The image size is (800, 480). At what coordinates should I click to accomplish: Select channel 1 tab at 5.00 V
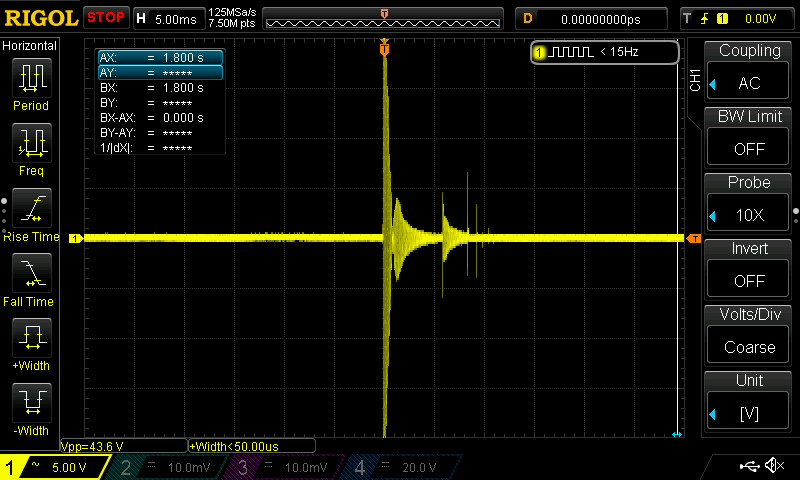click(x=54, y=467)
